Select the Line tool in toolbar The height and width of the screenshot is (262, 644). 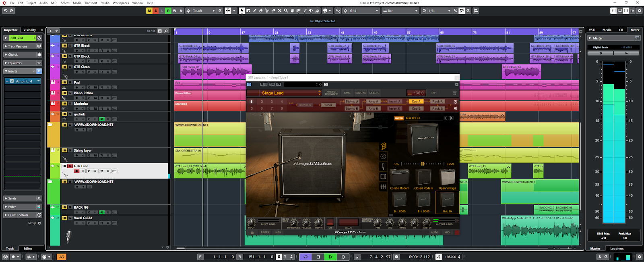point(305,10)
